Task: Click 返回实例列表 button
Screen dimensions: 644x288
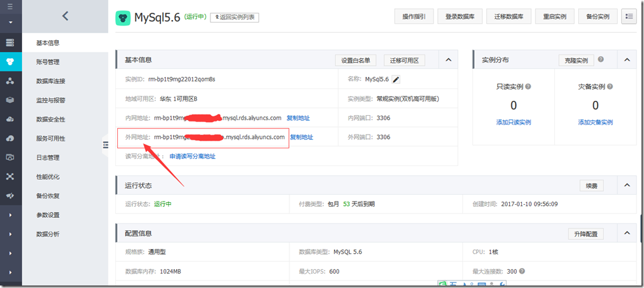Action: pyautogui.click(x=234, y=18)
